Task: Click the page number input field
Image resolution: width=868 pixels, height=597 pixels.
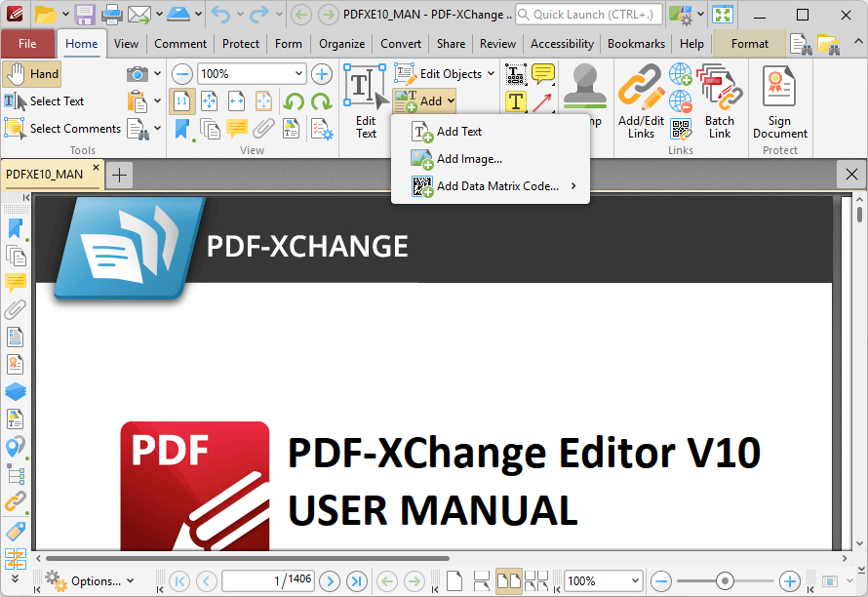Action: coord(268,581)
